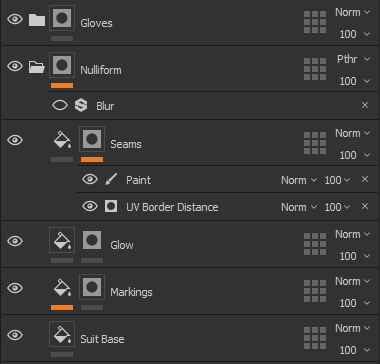Enable the Blur filter visibility

(60, 105)
